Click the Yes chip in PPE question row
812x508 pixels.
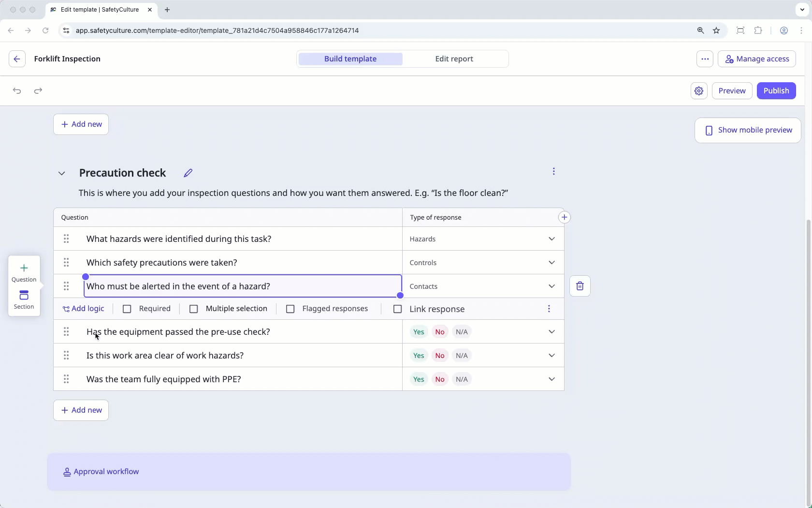419,379
